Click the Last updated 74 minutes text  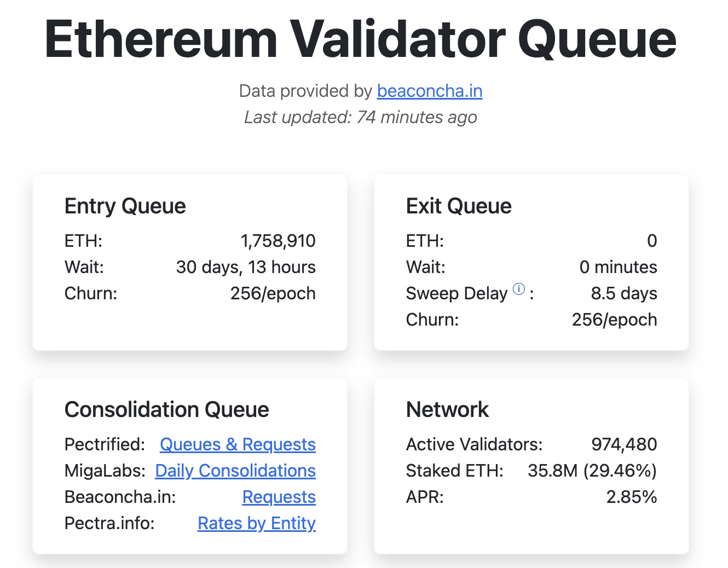pyautogui.click(x=360, y=117)
